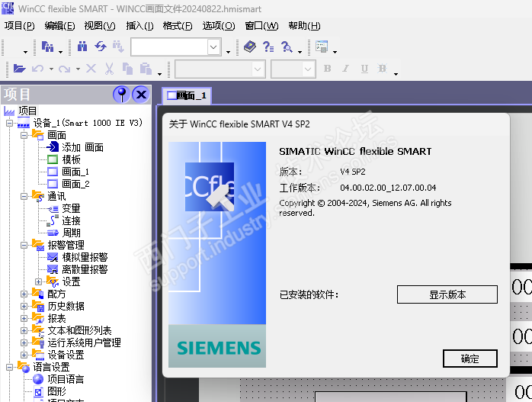
Task: Expand the 历史数据 folder node
Action: [24, 306]
